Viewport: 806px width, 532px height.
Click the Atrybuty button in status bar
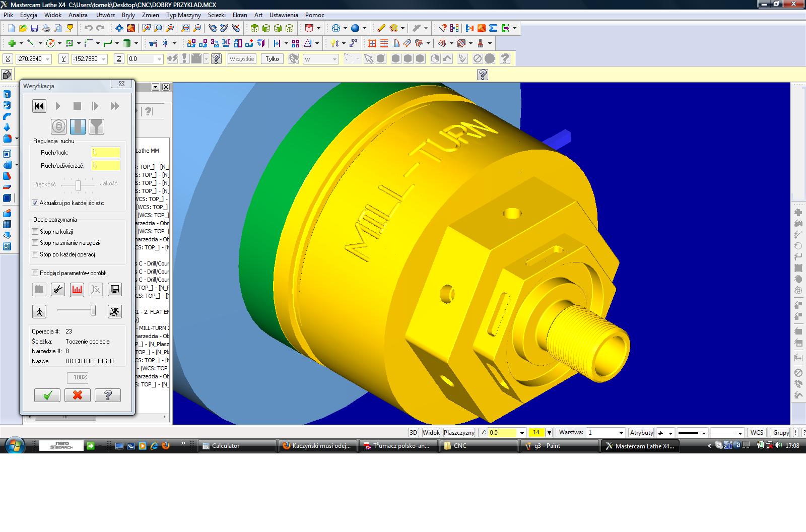642,433
